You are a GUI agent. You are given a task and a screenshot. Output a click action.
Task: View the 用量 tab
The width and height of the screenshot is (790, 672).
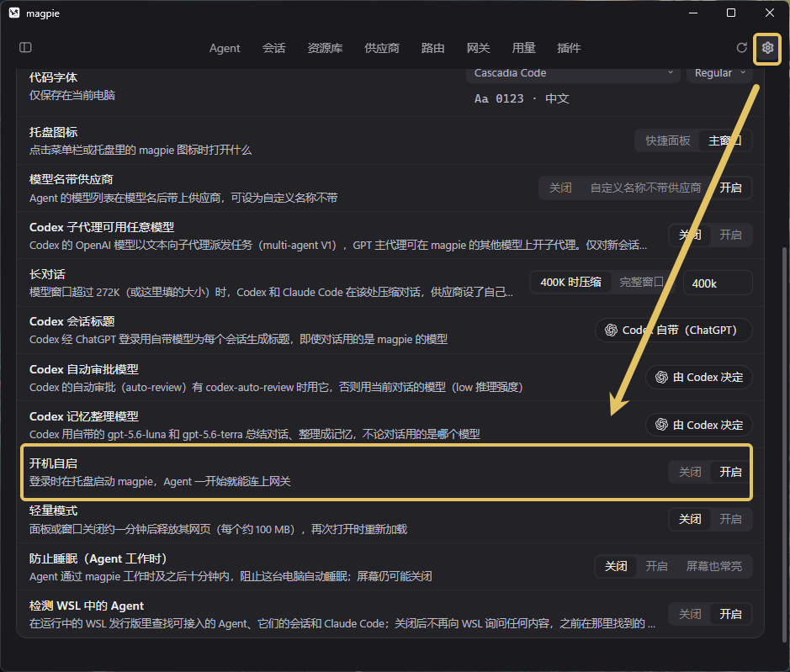pos(523,48)
